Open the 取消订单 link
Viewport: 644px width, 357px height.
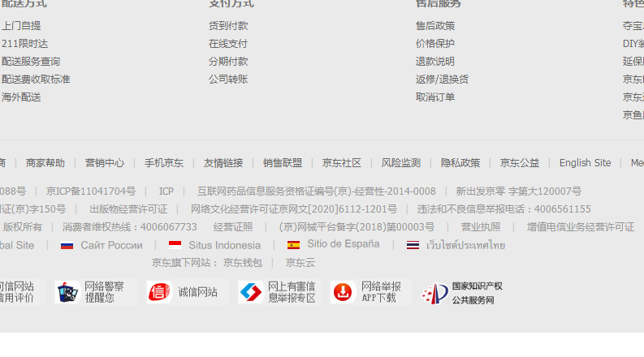tap(435, 97)
